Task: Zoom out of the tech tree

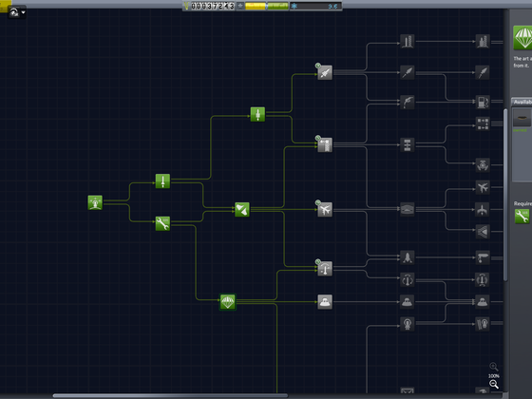Action: (x=494, y=384)
